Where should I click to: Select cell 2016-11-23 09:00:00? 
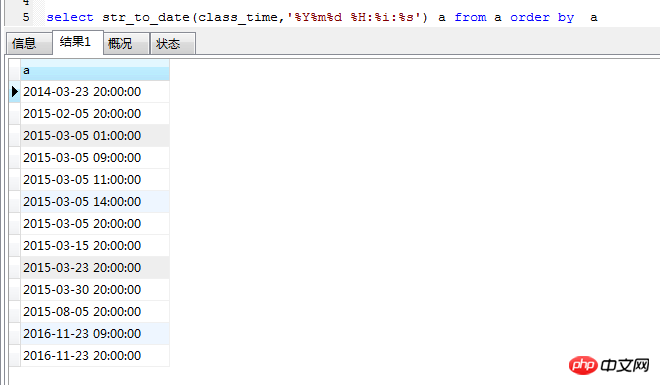click(x=95, y=334)
